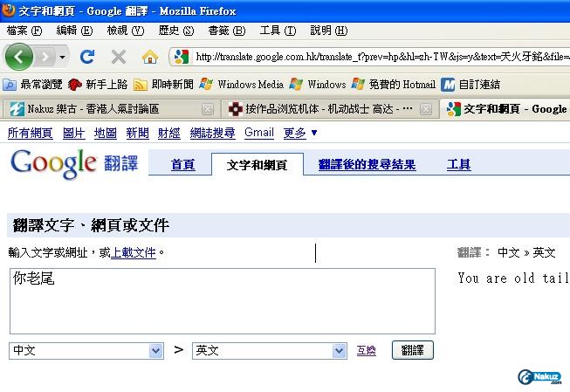Open the 說明 (H) menu
570x392 pixels.
(328, 31)
